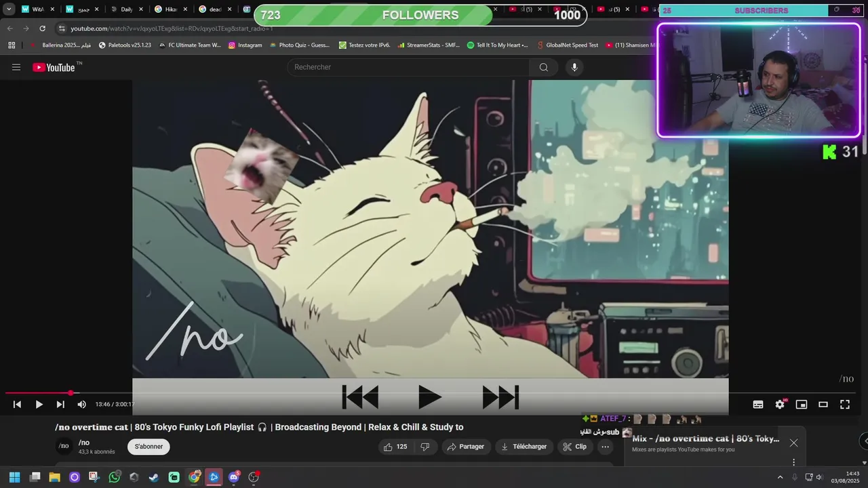Open the /no channel avatar
Screen dimensions: 868x488
pyautogui.click(x=64, y=446)
